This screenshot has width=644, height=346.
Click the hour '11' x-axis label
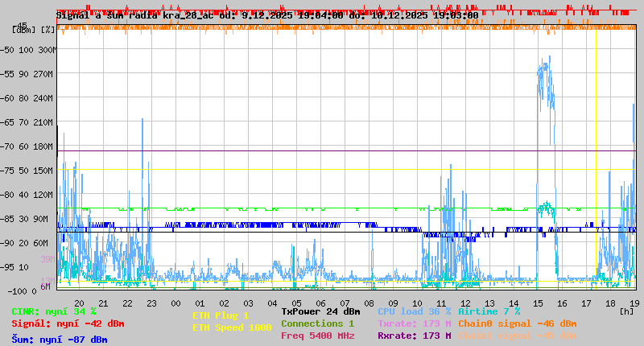point(441,303)
